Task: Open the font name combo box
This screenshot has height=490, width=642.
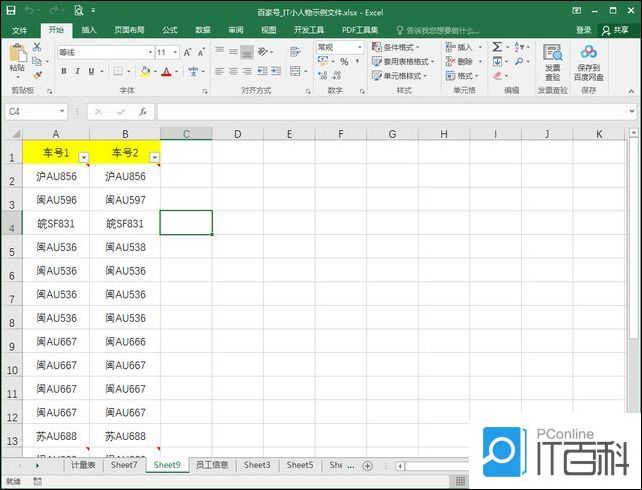Action: [x=106, y=52]
